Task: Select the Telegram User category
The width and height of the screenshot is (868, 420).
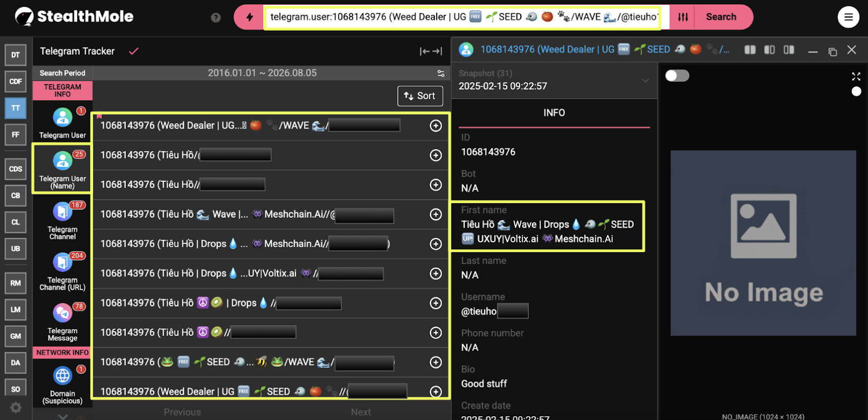Action: click(62, 122)
